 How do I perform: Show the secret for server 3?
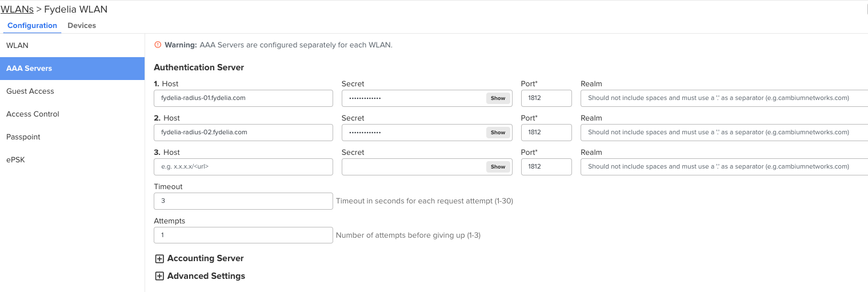(x=498, y=167)
